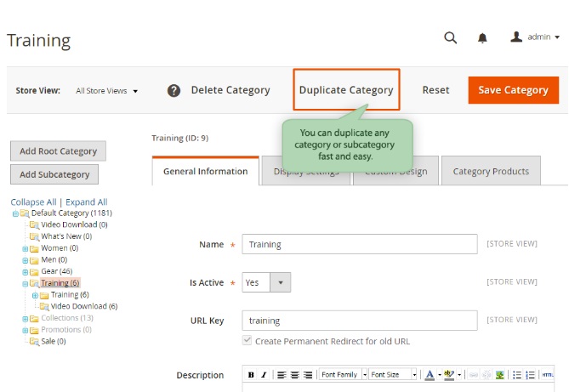Click the search magnifier icon
The image size is (569, 392).
click(x=451, y=37)
